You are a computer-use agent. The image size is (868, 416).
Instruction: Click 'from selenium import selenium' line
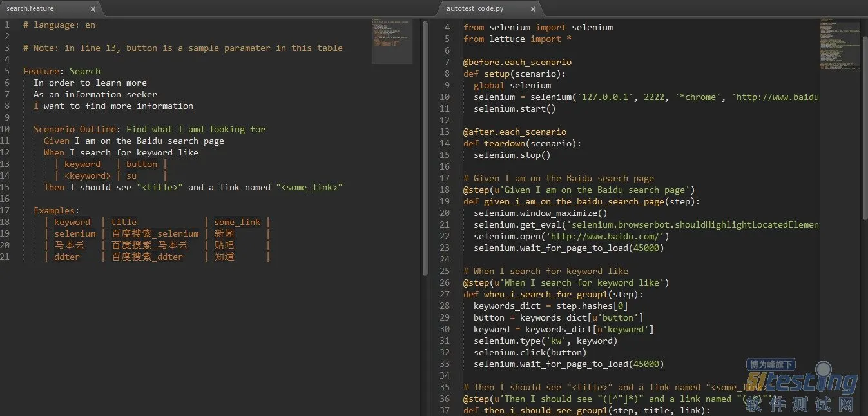538,27
